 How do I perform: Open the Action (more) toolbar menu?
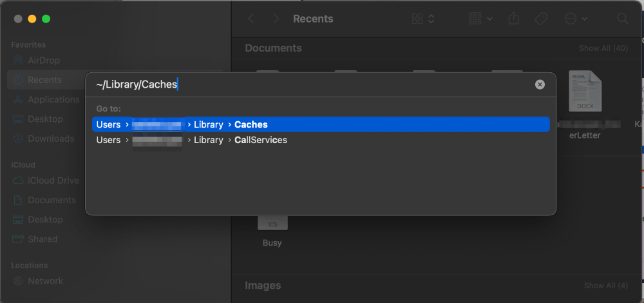click(x=576, y=19)
